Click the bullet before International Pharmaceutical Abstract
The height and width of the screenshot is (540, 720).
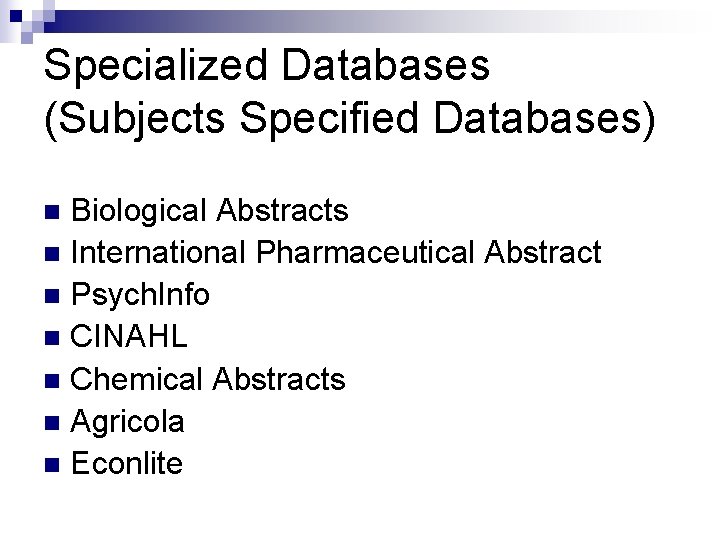(52, 254)
